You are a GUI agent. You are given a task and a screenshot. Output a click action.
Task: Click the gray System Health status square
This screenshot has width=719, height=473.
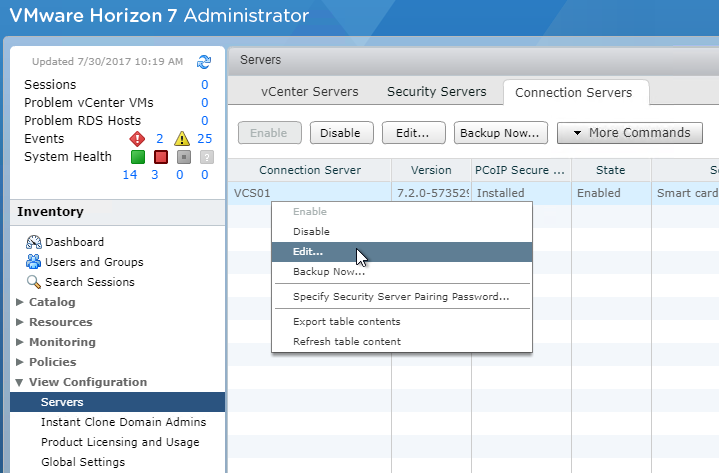(x=184, y=157)
